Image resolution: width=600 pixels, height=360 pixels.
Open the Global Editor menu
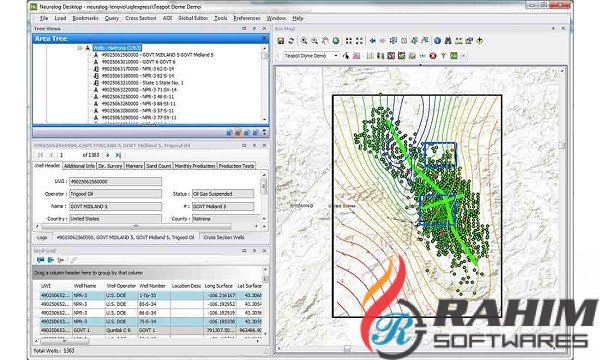pos(193,18)
